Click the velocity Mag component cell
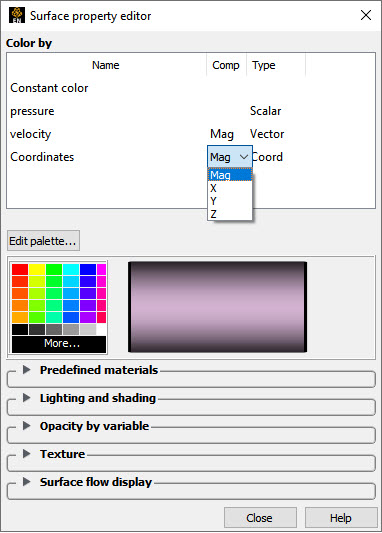 click(x=222, y=134)
